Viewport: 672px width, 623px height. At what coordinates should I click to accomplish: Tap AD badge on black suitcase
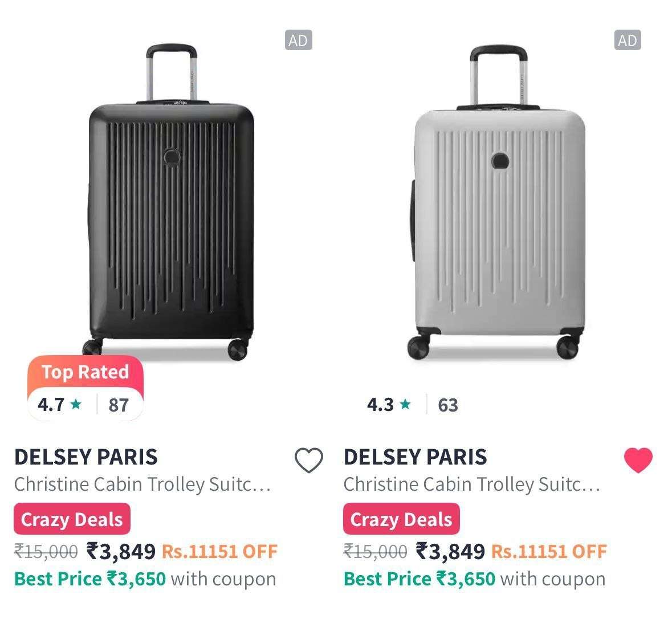[298, 40]
